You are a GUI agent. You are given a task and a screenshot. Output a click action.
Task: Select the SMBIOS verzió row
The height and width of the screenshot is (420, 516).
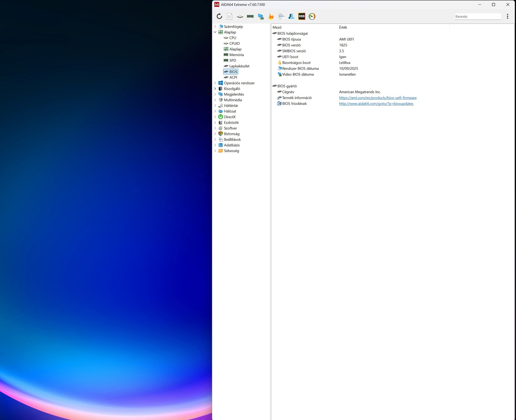click(x=393, y=51)
